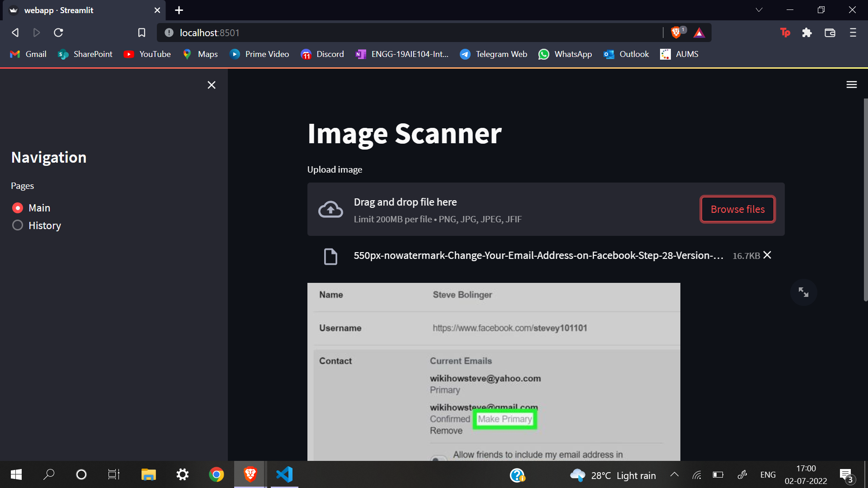This screenshot has height=488, width=868.
Task: Toggle Brave Shields for this site
Action: 675,33
